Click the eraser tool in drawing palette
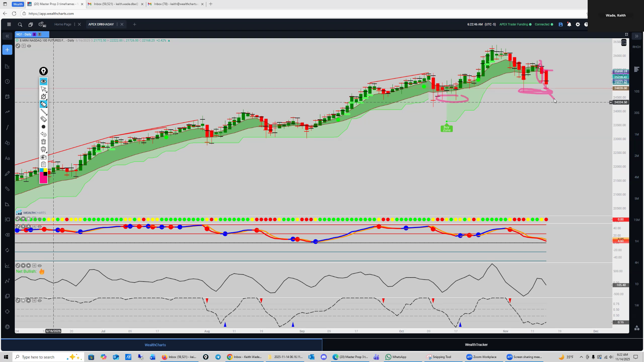 (x=44, y=119)
